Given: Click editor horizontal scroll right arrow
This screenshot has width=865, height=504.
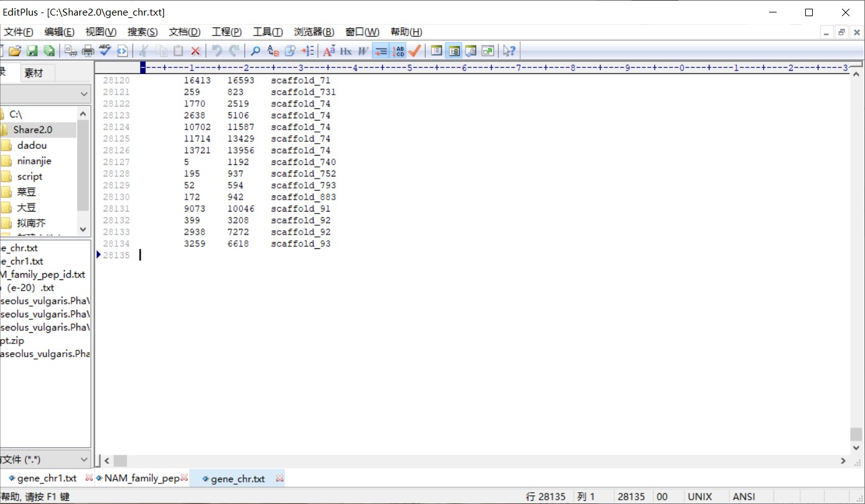Looking at the screenshot, I should (x=843, y=461).
